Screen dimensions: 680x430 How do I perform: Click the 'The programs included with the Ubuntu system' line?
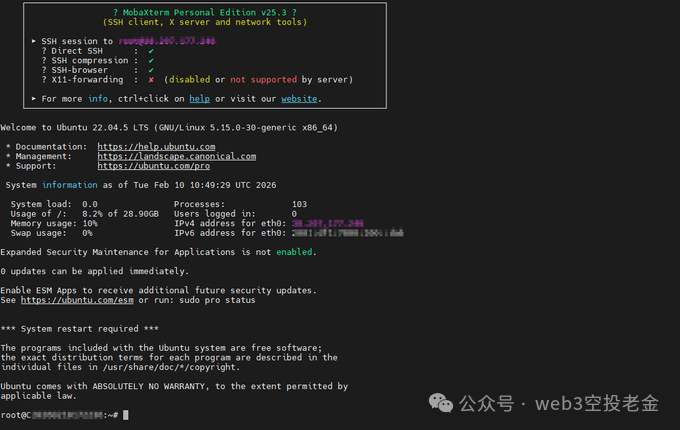click(161, 348)
